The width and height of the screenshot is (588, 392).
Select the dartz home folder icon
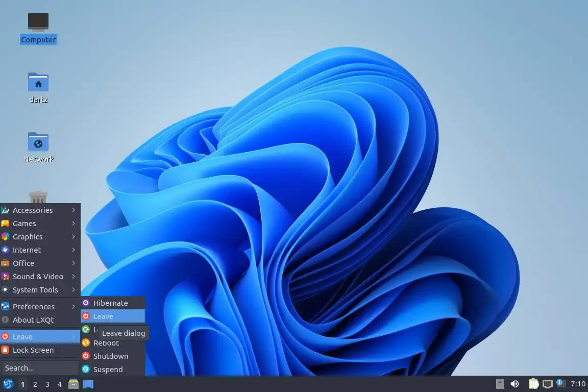(38, 82)
